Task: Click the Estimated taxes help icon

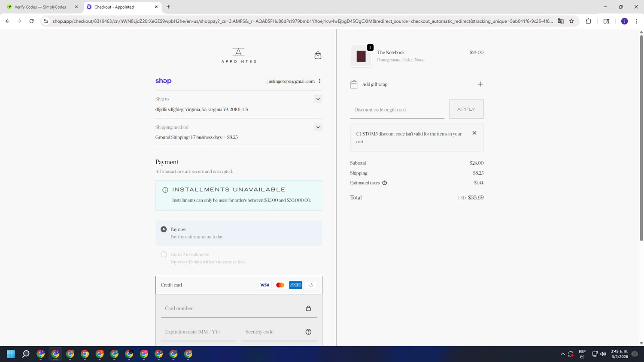Action: click(x=385, y=183)
